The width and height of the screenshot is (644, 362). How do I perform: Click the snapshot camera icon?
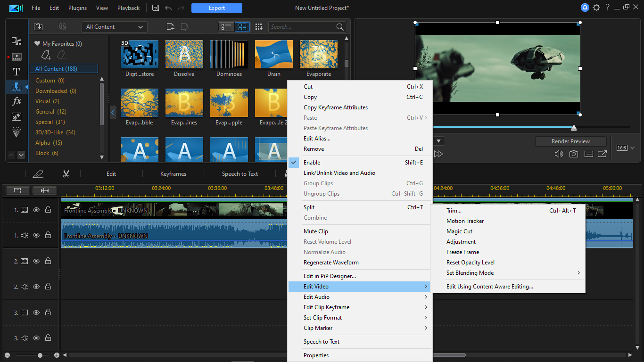tap(573, 154)
